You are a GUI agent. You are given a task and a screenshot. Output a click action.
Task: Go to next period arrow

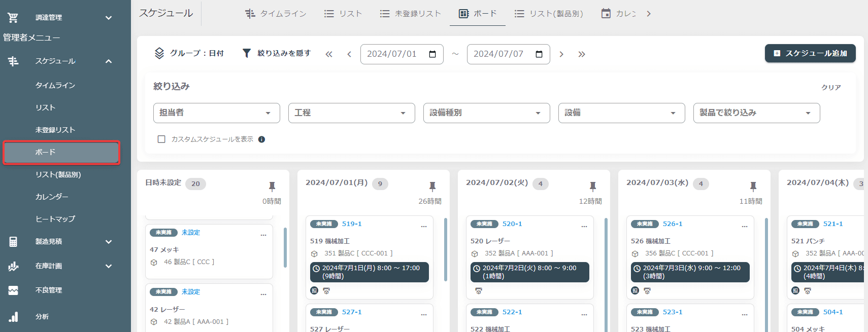coord(561,54)
